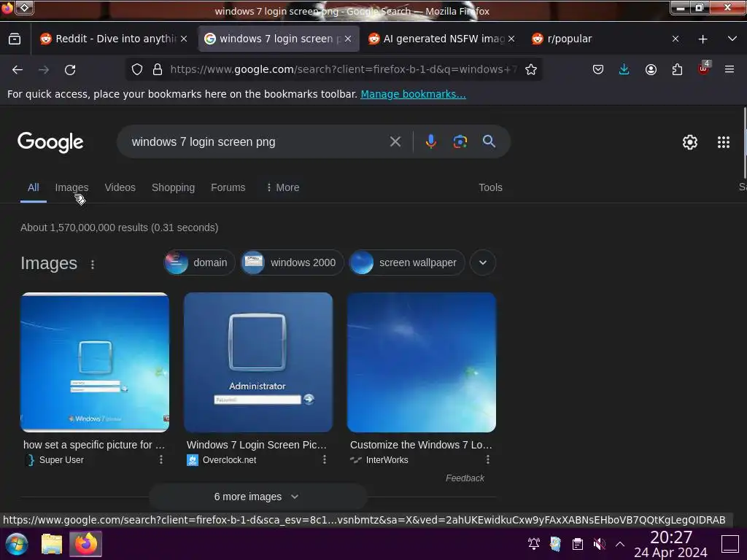Open the Firefox downloads panel
The height and width of the screenshot is (560, 747).
tap(624, 69)
